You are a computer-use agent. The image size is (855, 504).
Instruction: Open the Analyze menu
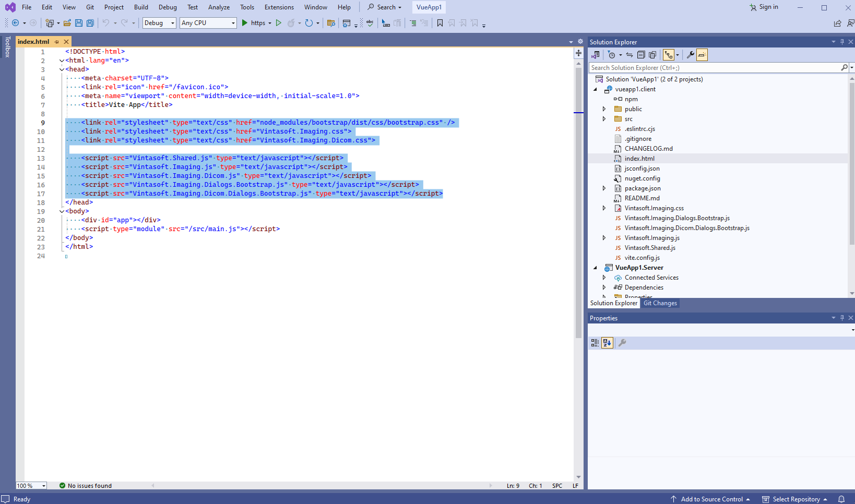[x=219, y=7]
